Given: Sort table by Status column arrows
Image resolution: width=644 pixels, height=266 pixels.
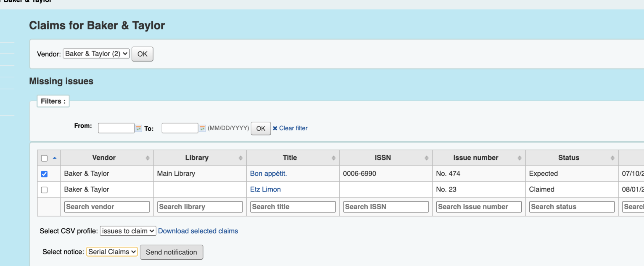Looking at the screenshot, I should point(612,158).
